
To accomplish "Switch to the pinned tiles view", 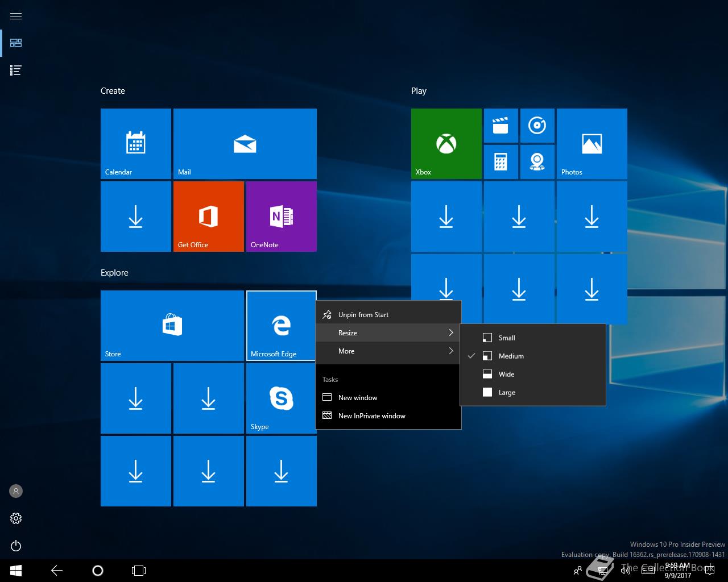I will coord(16,43).
